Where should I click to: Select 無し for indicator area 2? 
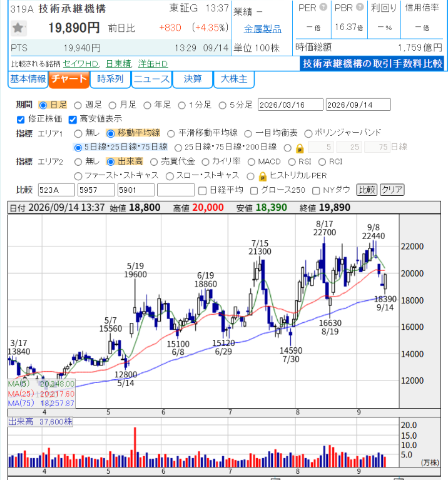(x=78, y=162)
